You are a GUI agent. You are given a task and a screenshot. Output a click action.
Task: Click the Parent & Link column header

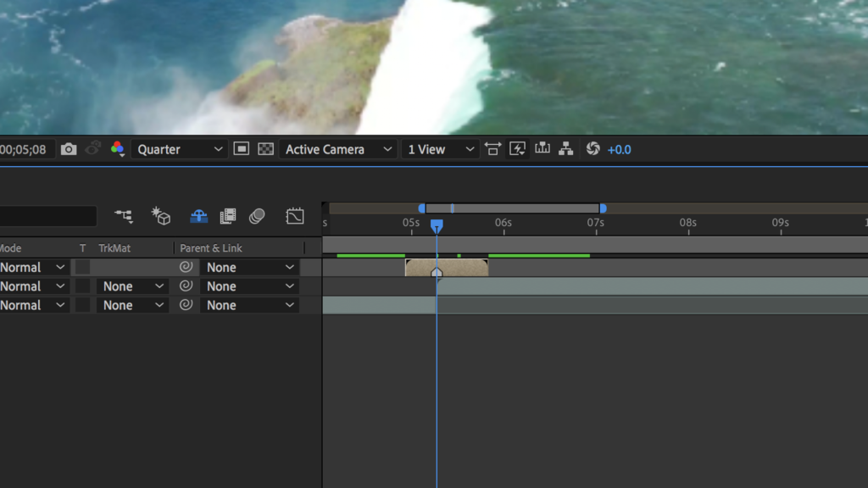211,248
